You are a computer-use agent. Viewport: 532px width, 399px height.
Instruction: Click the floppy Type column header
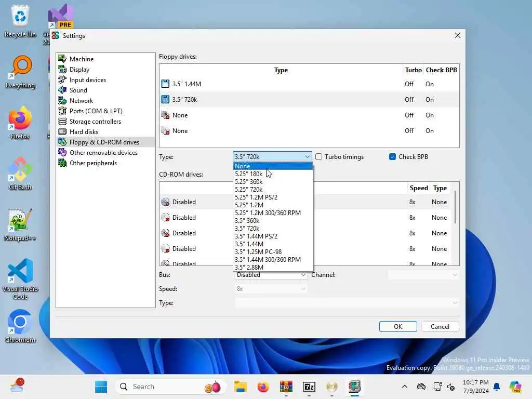click(281, 70)
